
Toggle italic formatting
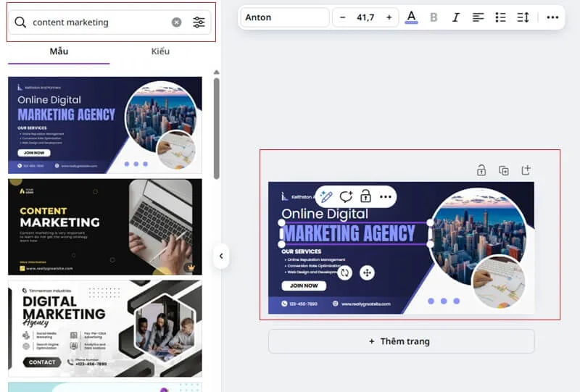456,17
